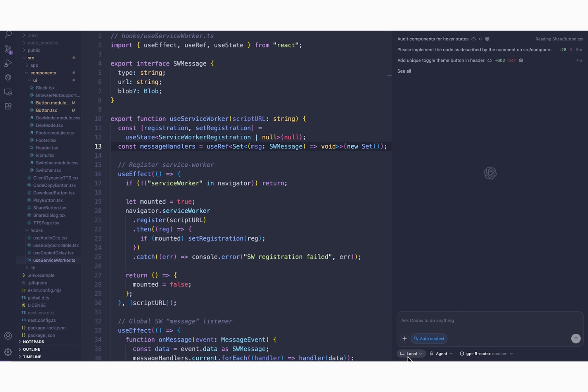
Task: Click the Ask Codex to do anything field
Action: (490, 321)
